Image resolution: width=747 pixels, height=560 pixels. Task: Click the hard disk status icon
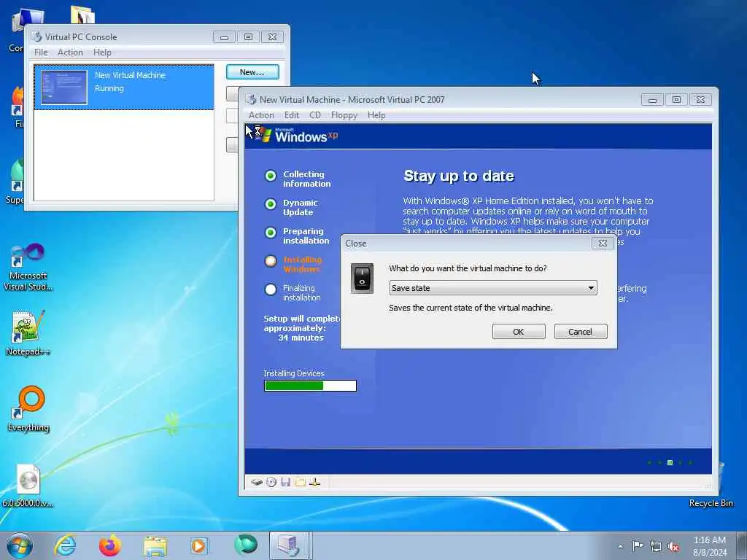pyautogui.click(x=257, y=482)
